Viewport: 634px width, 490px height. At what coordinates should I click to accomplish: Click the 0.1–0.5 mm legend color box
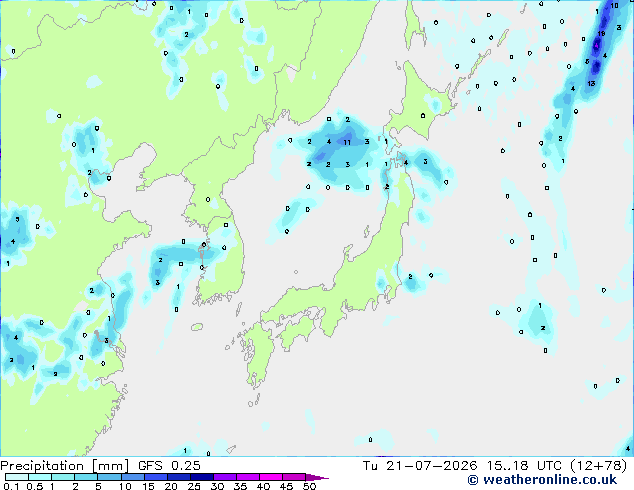click(x=17, y=477)
